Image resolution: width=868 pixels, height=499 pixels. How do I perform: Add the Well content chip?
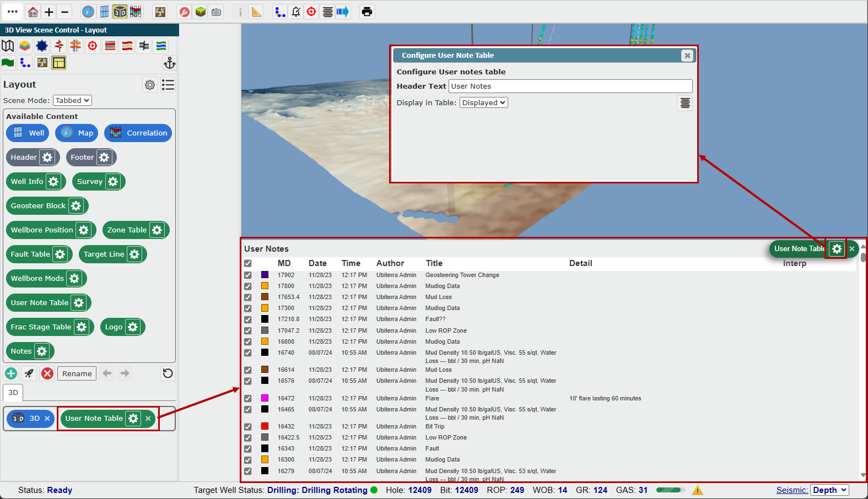pyautogui.click(x=28, y=133)
